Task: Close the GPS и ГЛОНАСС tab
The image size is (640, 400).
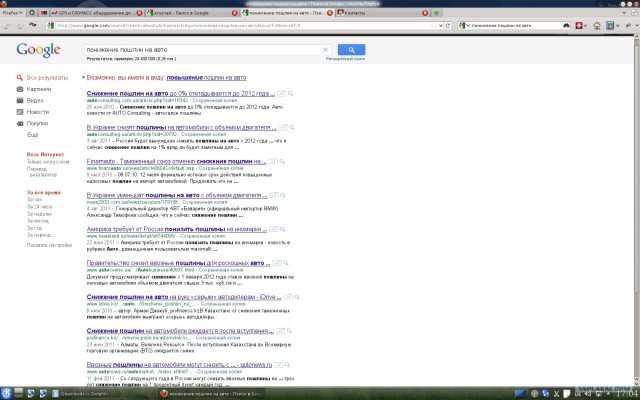Action: coord(139,13)
